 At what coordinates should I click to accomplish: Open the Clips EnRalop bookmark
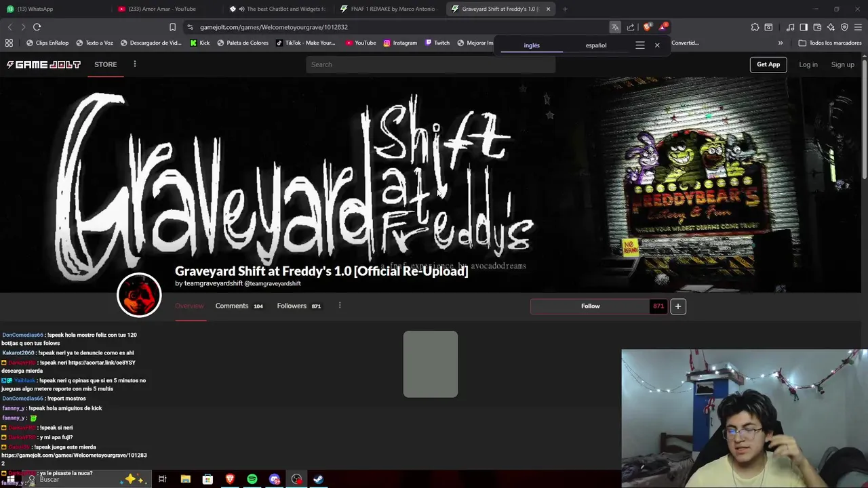(47, 43)
